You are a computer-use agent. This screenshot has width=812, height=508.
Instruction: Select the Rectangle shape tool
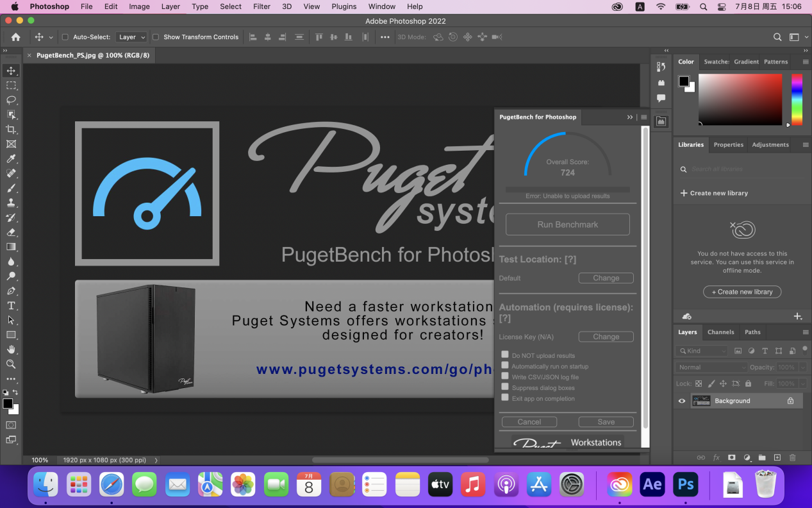coord(11,335)
